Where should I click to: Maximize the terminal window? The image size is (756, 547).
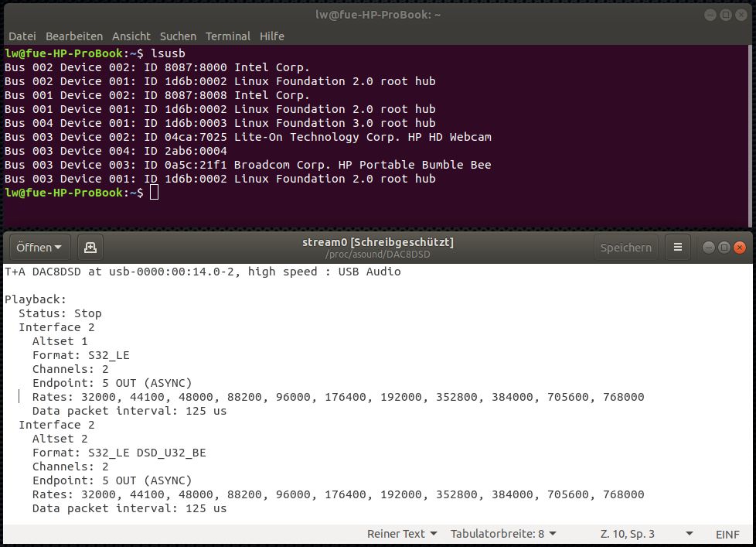[x=725, y=15]
